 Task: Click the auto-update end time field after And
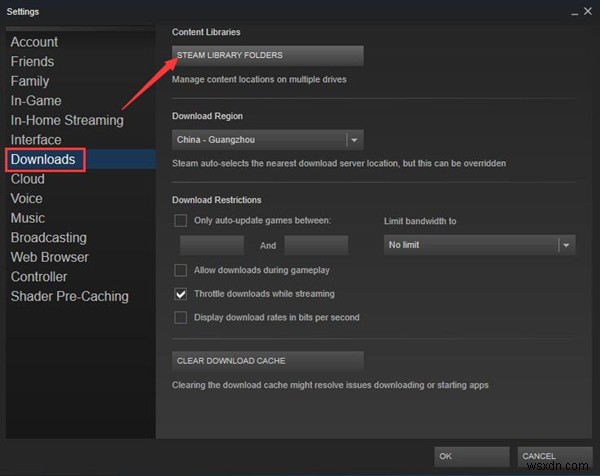(316, 245)
